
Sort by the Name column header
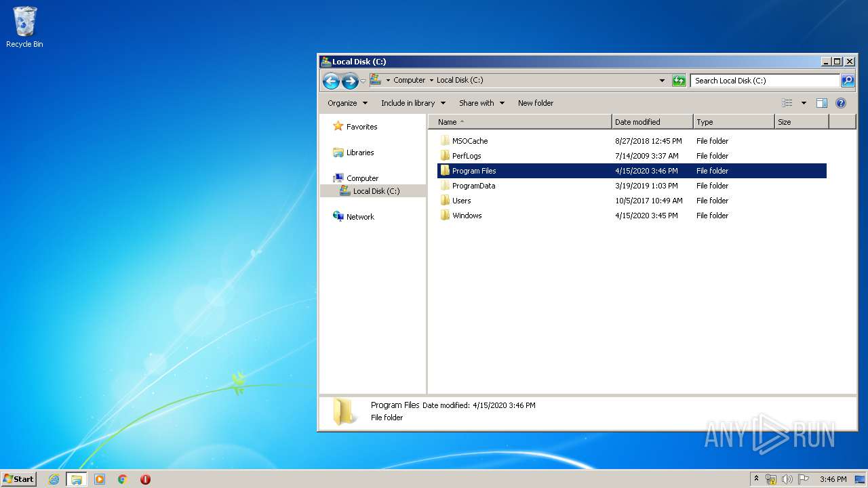[519, 122]
